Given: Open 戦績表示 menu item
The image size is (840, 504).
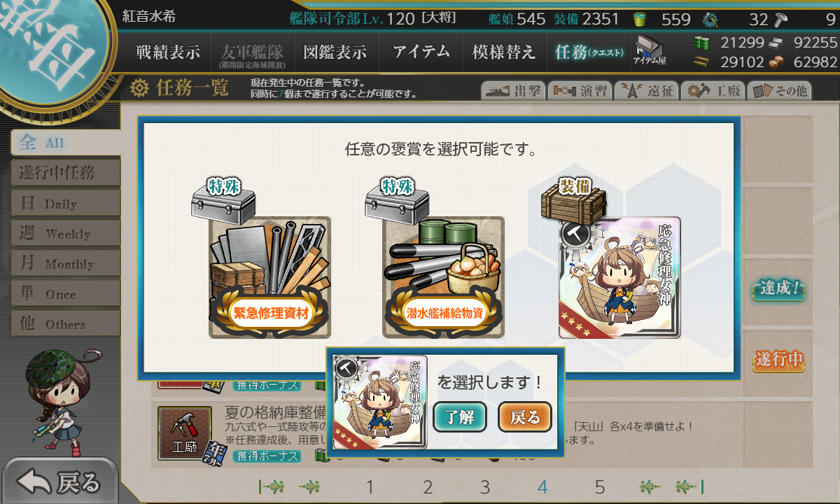Looking at the screenshot, I should (168, 52).
